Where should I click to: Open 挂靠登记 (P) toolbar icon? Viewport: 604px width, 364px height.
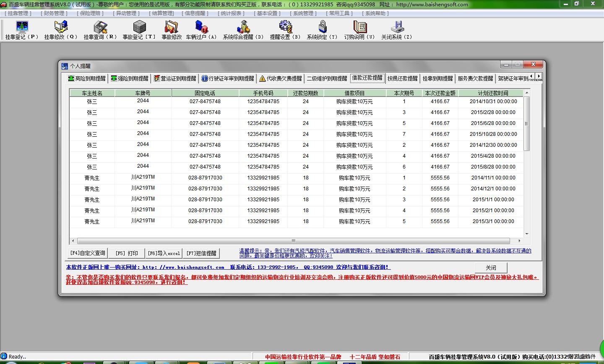22,30
